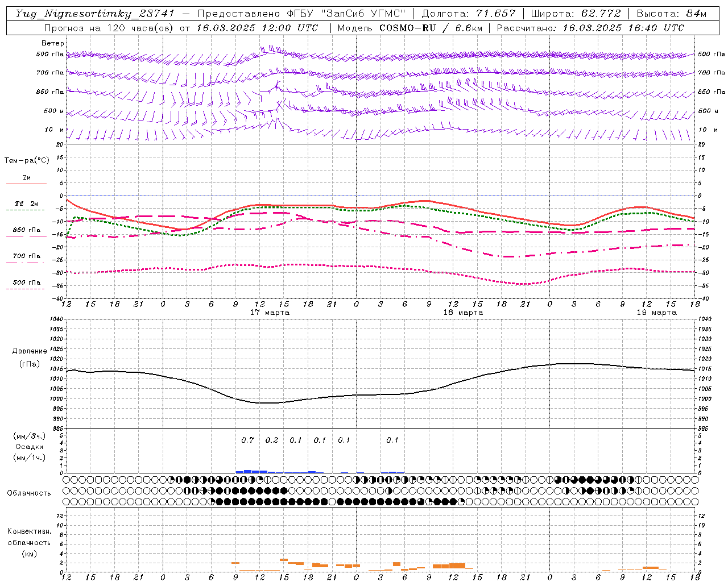Screen dimensions: 728x582
Task: Click the Тем-ра(°C) axis title
Action: click(x=27, y=161)
